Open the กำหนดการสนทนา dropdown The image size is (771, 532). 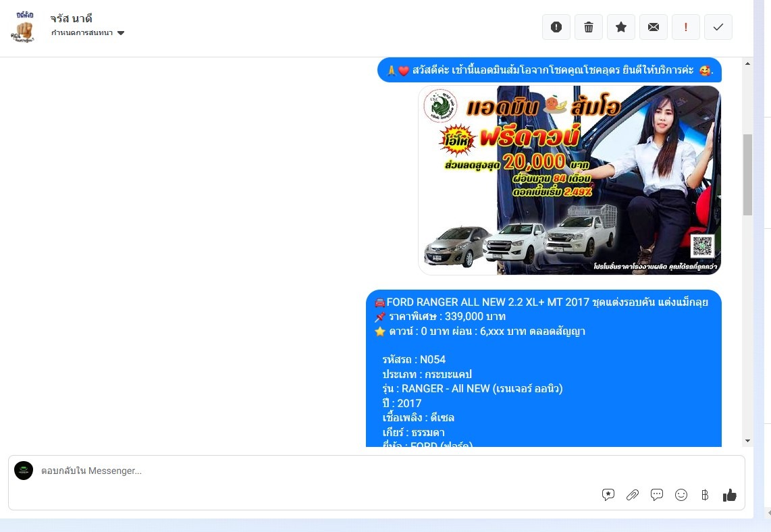pyautogui.click(x=88, y=33)
